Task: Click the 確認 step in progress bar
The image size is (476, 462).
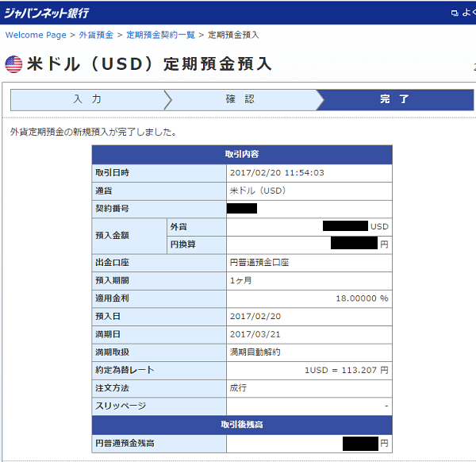Action: coord(240,100)
